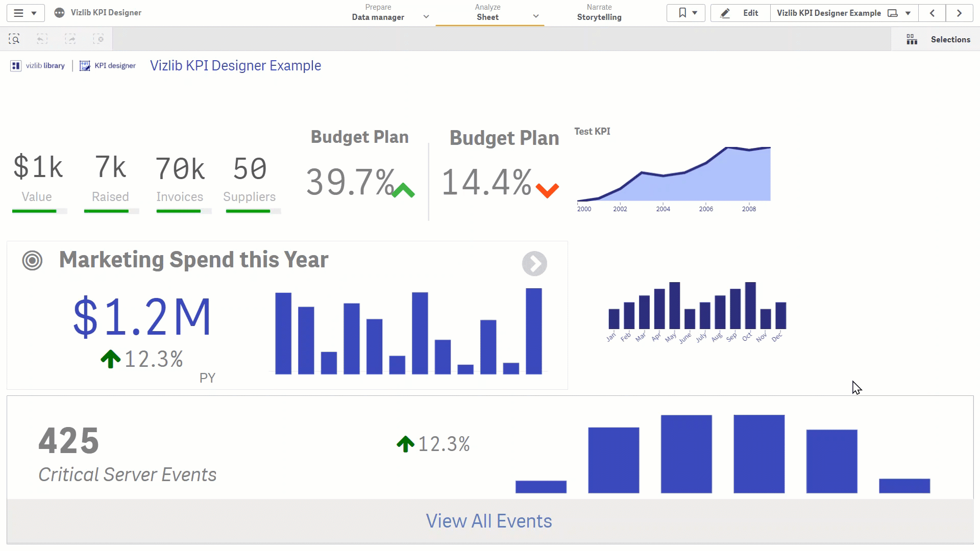Click the circular arrow on Marketing Spend
The image size is (980, 551).
click(534, 264)
